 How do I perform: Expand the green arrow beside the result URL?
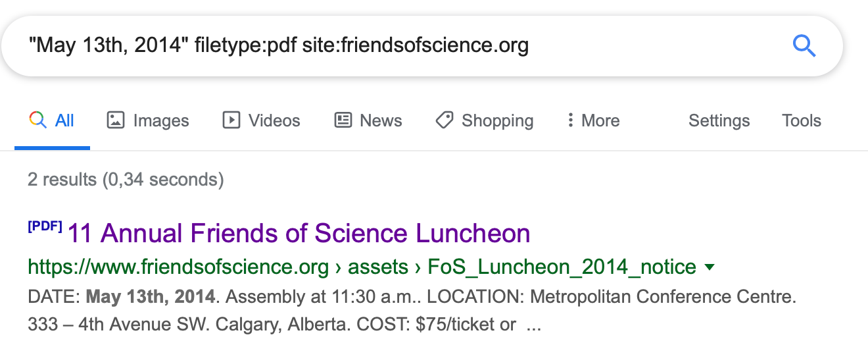(x=710, y=267)
